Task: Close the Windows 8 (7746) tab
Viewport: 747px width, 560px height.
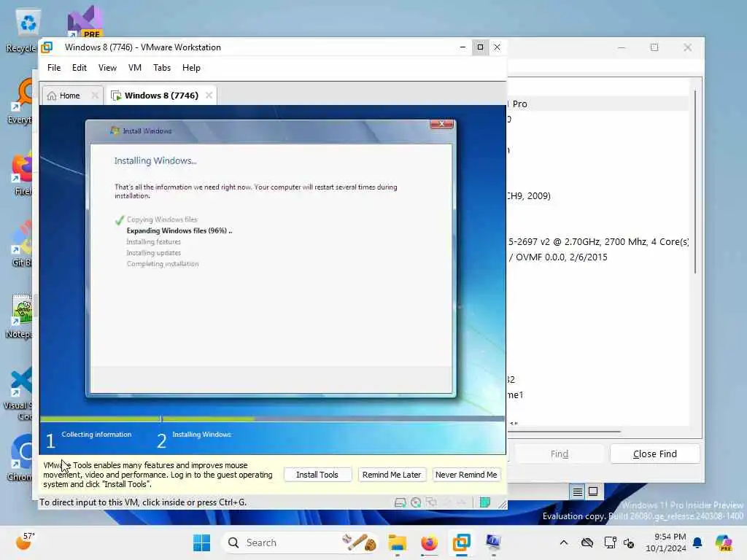Action: pos(209,96)
